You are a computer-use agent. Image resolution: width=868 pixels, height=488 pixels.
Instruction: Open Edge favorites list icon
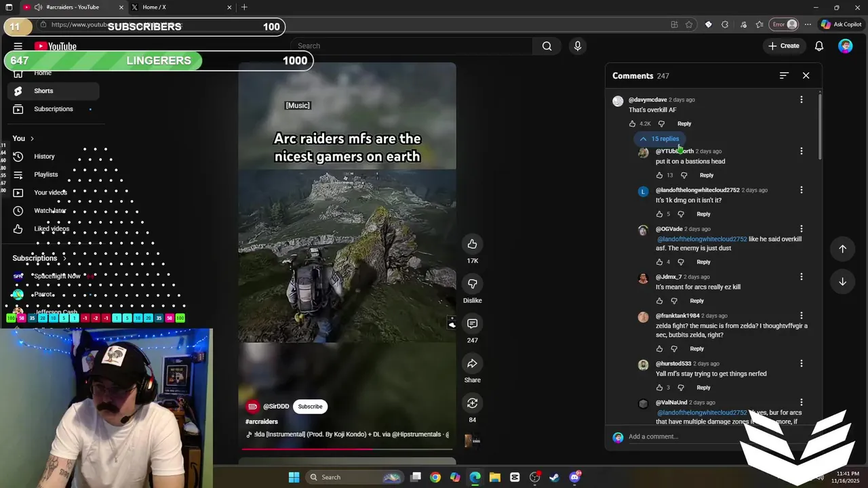759,24
